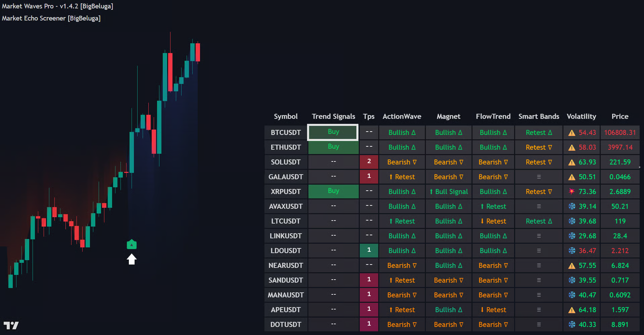Click the warning triangle in the BTCUSDT volatility cell
The height and width of the screenshot is (335, 644).
[572, 133]
